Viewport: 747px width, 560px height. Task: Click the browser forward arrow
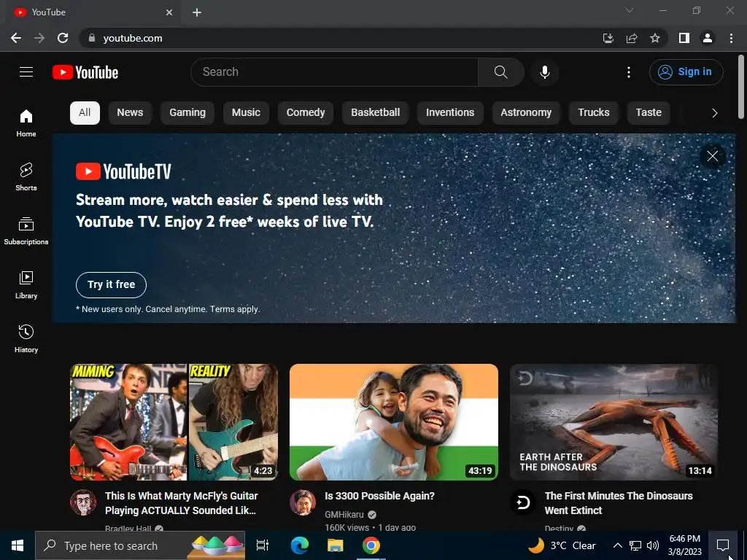[x=39, y=38]
